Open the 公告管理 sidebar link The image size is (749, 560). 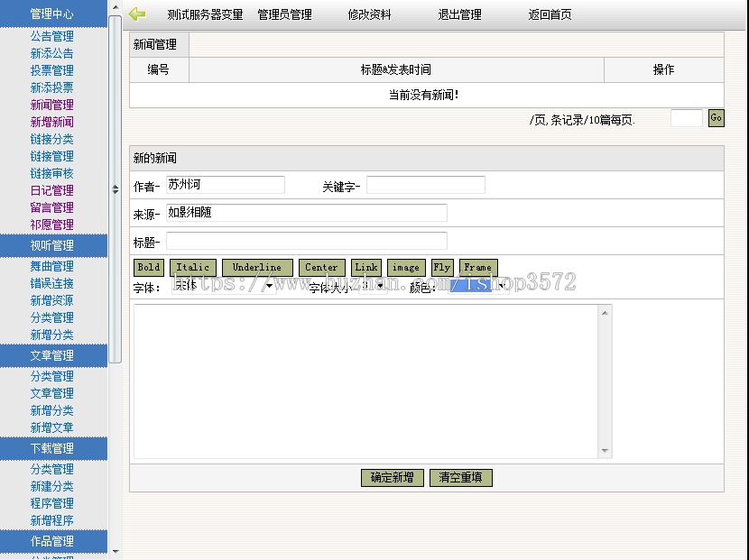(51, 36)
